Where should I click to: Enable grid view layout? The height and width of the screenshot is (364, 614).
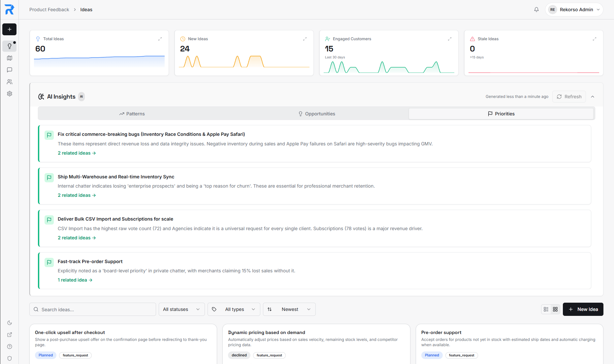[555, 309]
